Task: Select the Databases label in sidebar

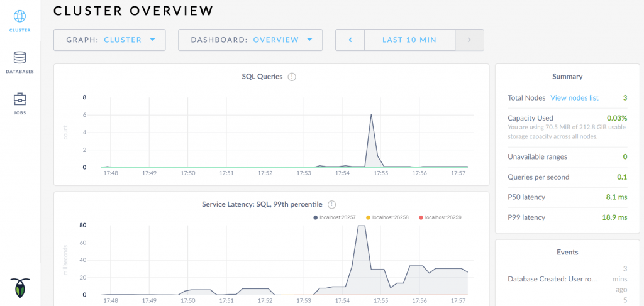Action: tap(20, 72)
